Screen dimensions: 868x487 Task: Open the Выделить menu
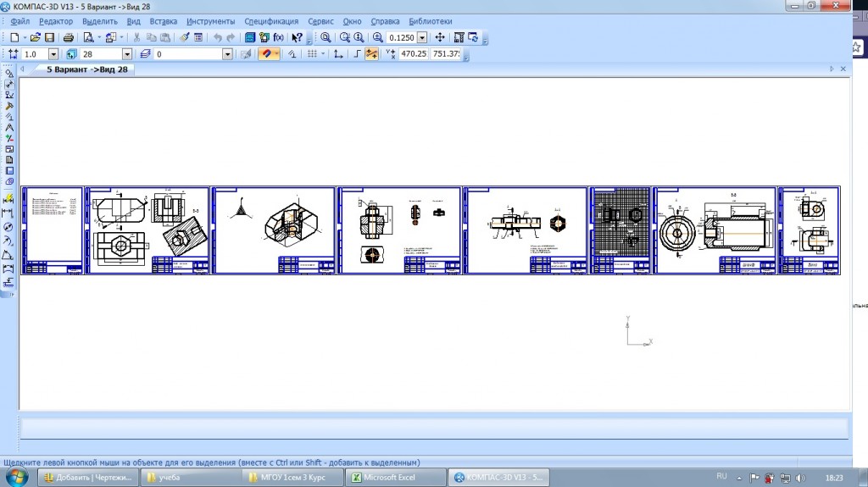tap(100, 21)
